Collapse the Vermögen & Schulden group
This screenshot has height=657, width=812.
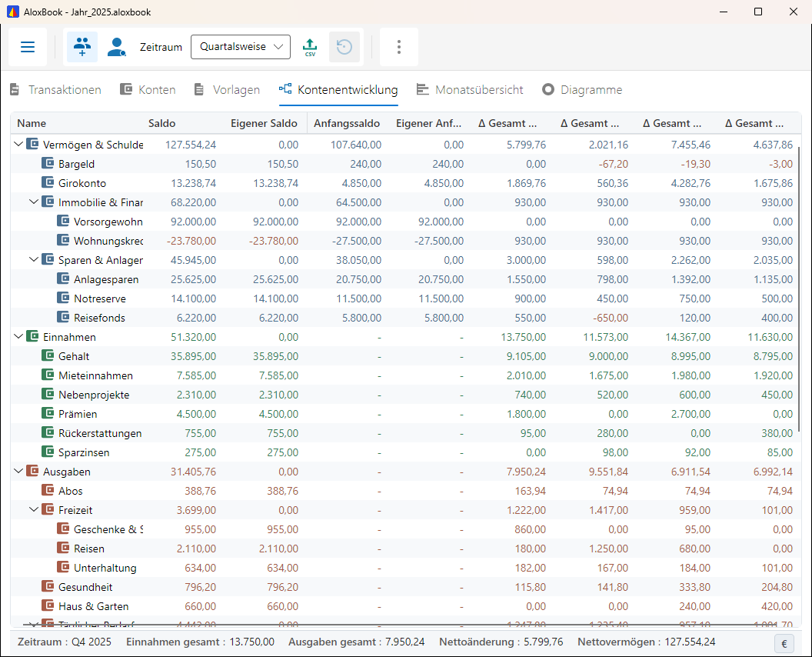click(x=18, y=144)
